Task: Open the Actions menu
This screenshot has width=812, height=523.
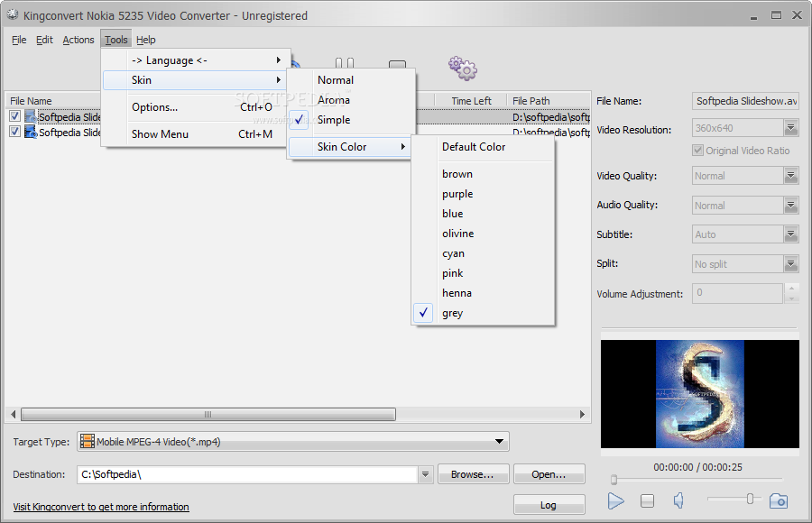Action: 78,40
